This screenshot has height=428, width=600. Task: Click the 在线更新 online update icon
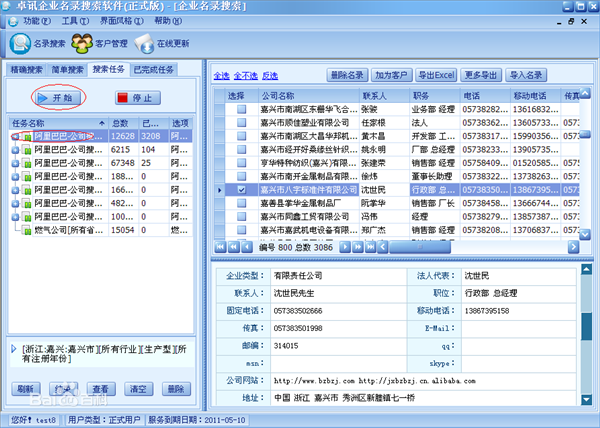click(x=144, y=43)
